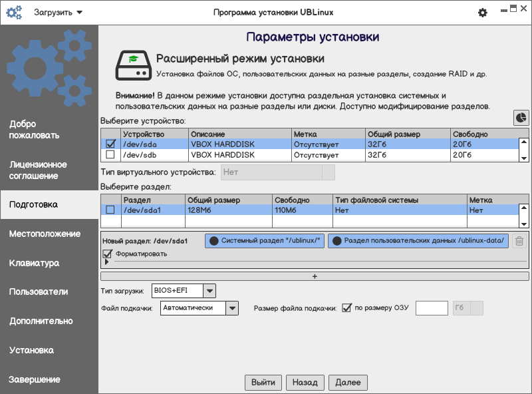Open the Файл подкачки Автоматически dropdown

[199, 308]
